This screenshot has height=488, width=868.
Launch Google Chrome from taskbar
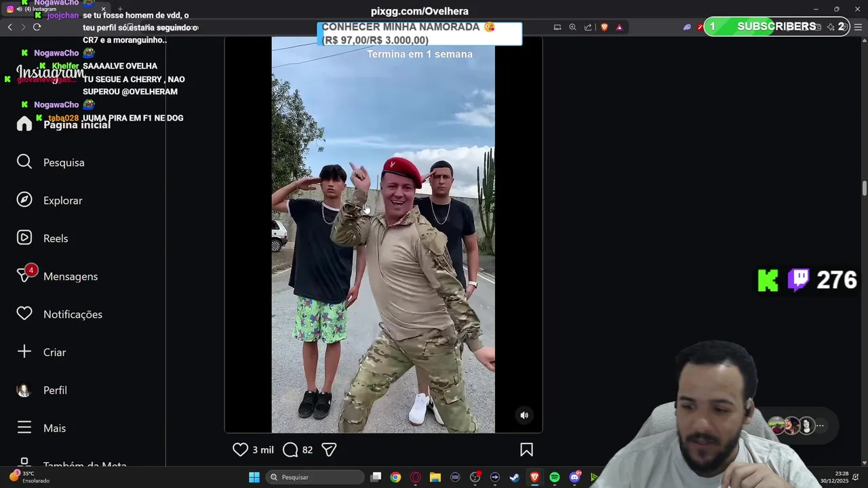[x=395, y=477]
